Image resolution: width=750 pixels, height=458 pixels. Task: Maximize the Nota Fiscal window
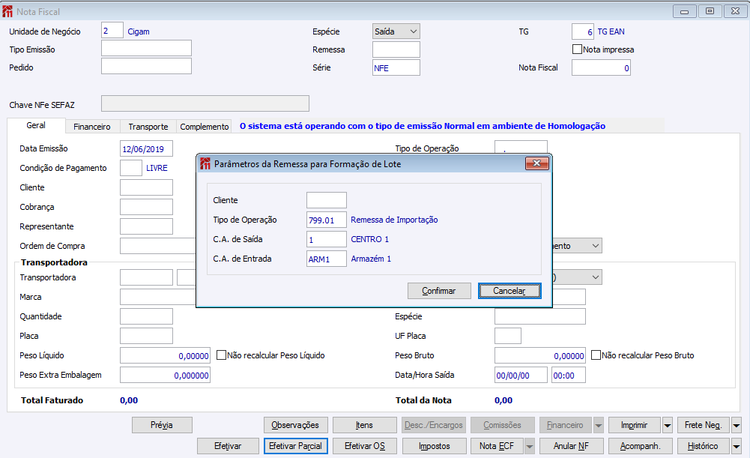710,11
